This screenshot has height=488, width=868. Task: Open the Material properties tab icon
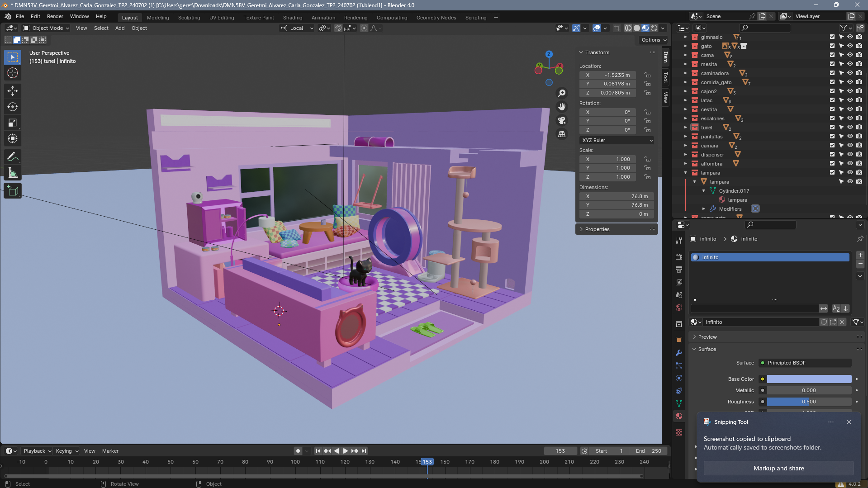click(x=679, y=416)
